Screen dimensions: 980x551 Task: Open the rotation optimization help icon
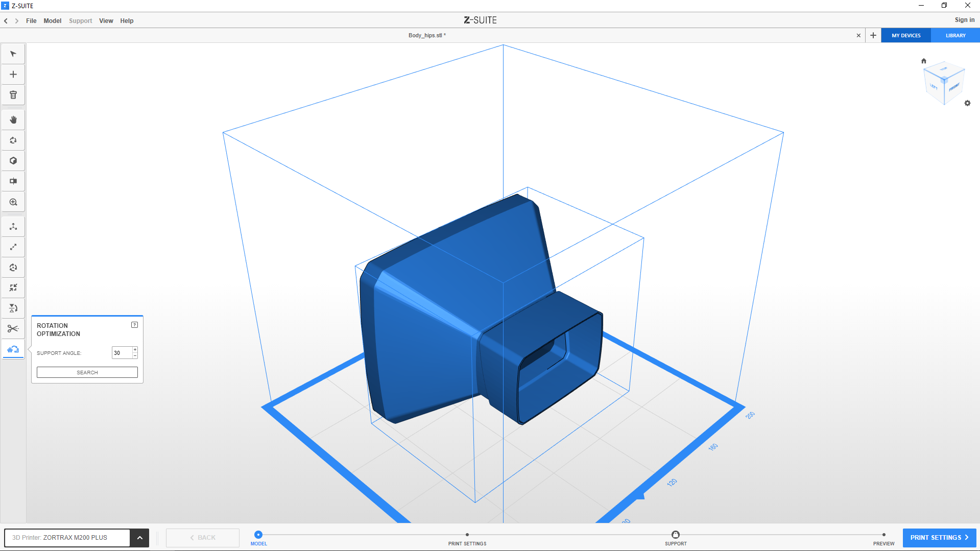134,325
